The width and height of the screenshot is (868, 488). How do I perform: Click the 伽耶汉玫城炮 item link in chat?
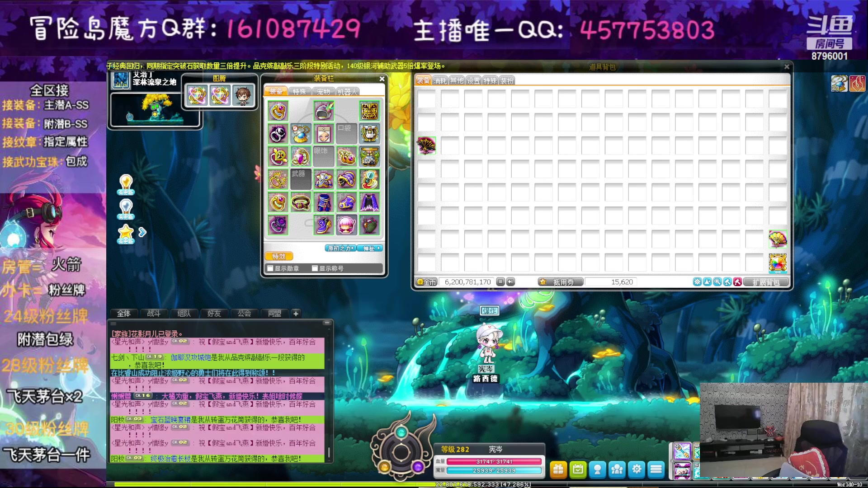click(190, 357)
